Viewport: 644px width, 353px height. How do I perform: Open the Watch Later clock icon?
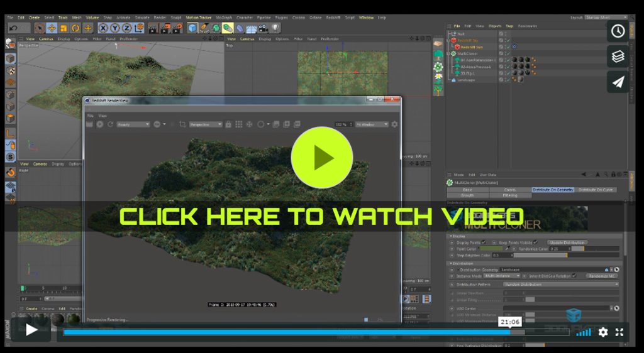(x=618, y=31)
